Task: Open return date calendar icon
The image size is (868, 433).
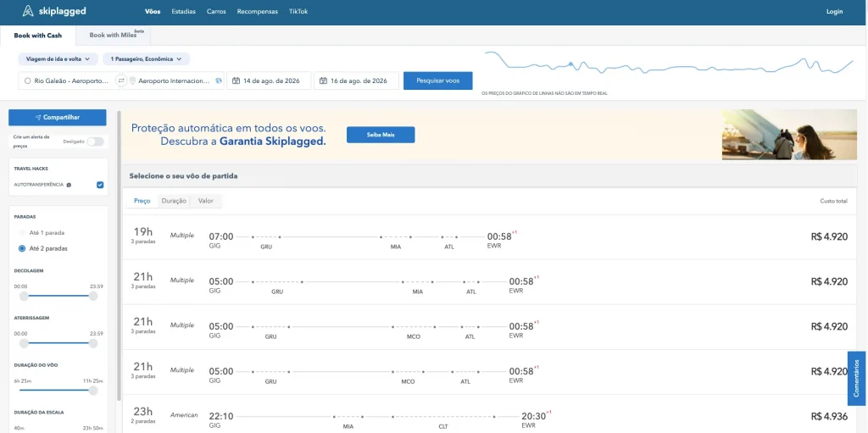Action: point(323,80)
